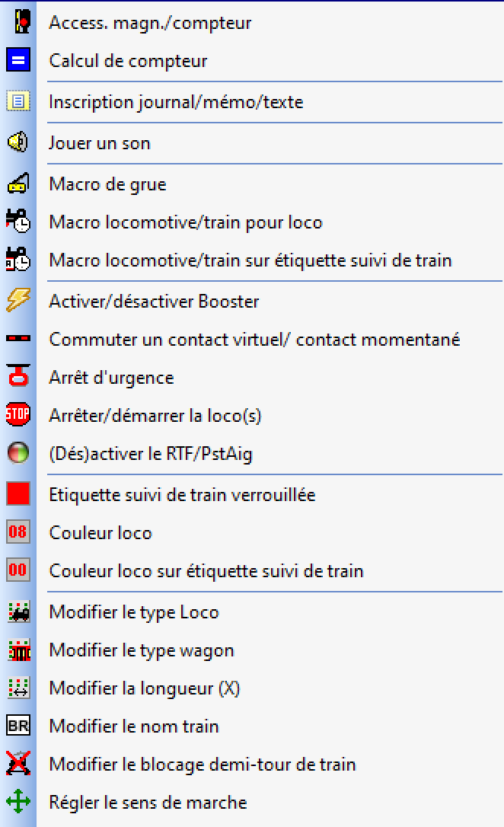Click the BR train name icon
Image resolution: width=504 pixels, height=827 pixels.
coord(18,726)
